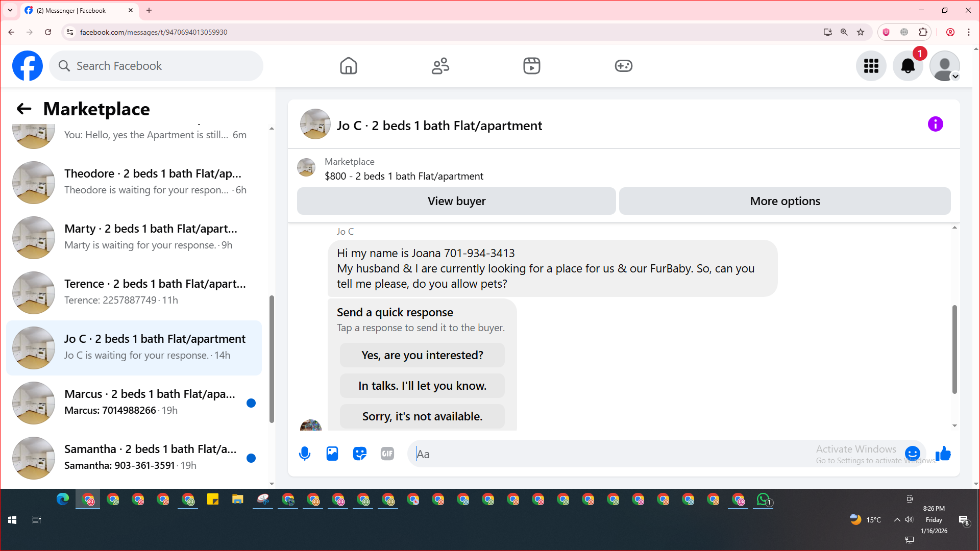Send quick reply "Sorry, it's not available."
The height and width of the screenshot is (551, 980).
point(422,416)
